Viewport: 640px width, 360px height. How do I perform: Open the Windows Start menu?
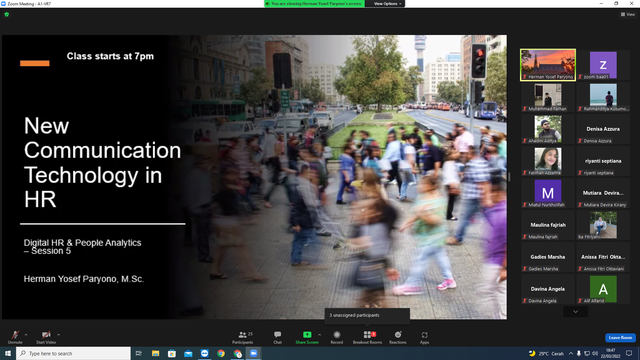(x=8, y=353)
